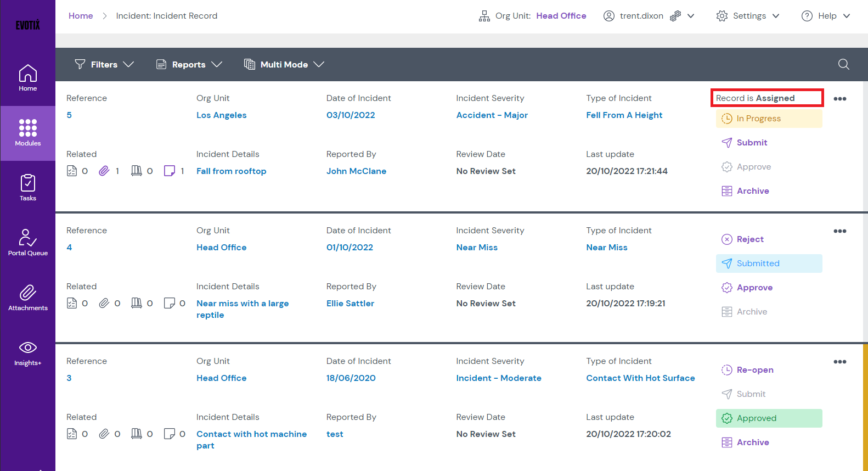Go to Tasks in the sidebar
The image size is (868, 471).
tap(27, 188)
